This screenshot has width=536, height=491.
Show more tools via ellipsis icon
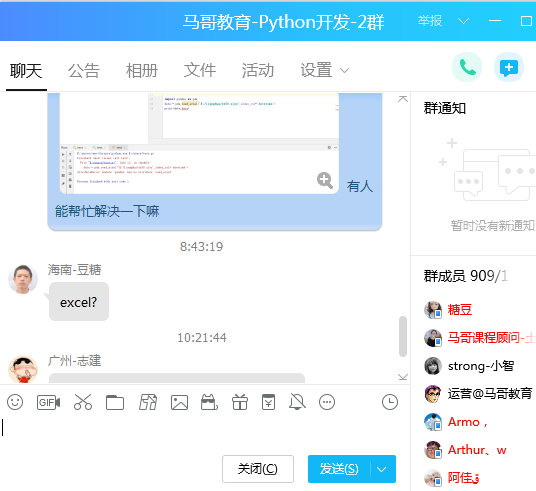click(327, 402)
